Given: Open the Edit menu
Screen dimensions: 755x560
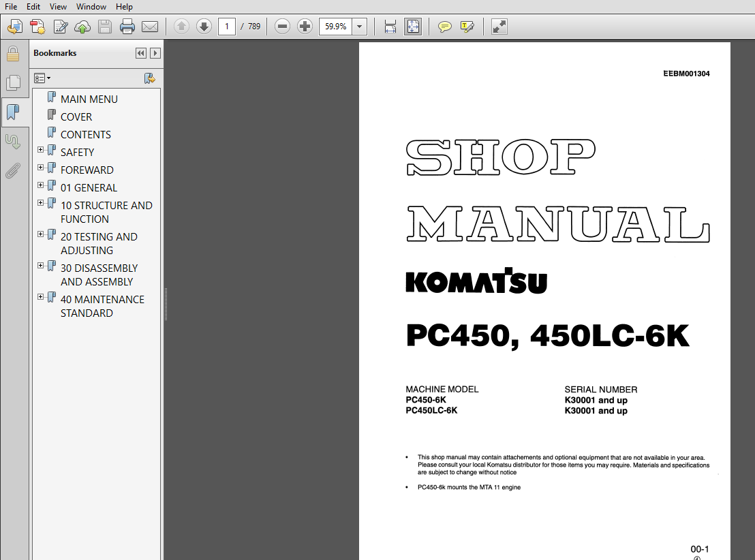Looking at the screenshot, I should (x=33, y=6).
